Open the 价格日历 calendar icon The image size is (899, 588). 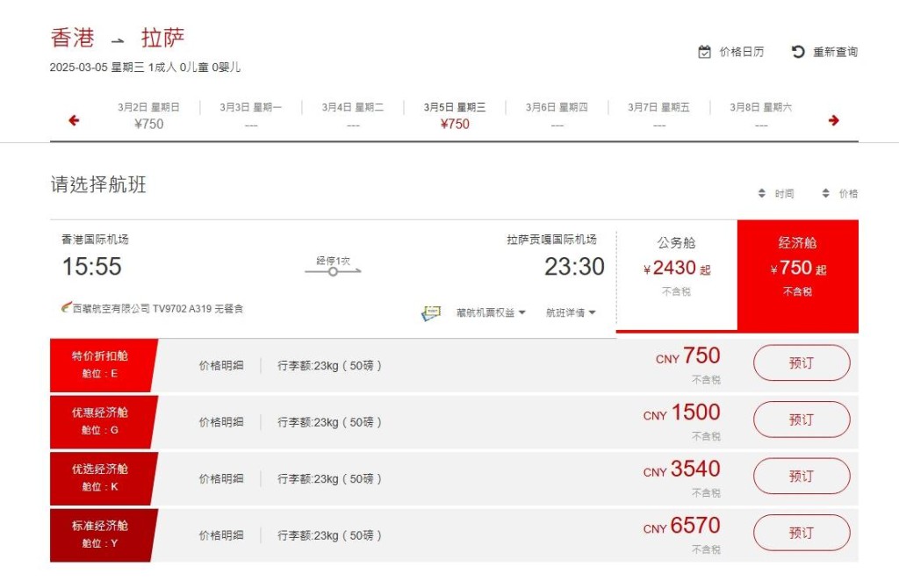point(705,52)
